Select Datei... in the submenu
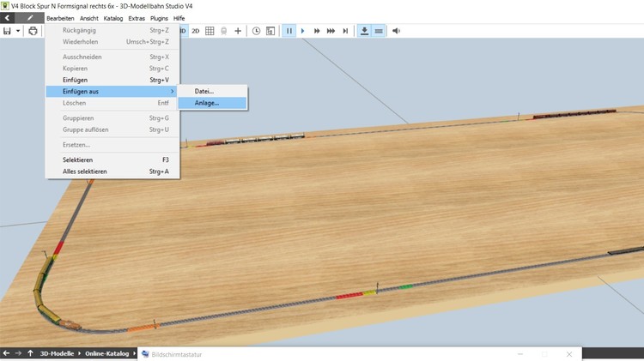This screenshot has height=361, width=644. pyautogui.click(x=212, y=91)
